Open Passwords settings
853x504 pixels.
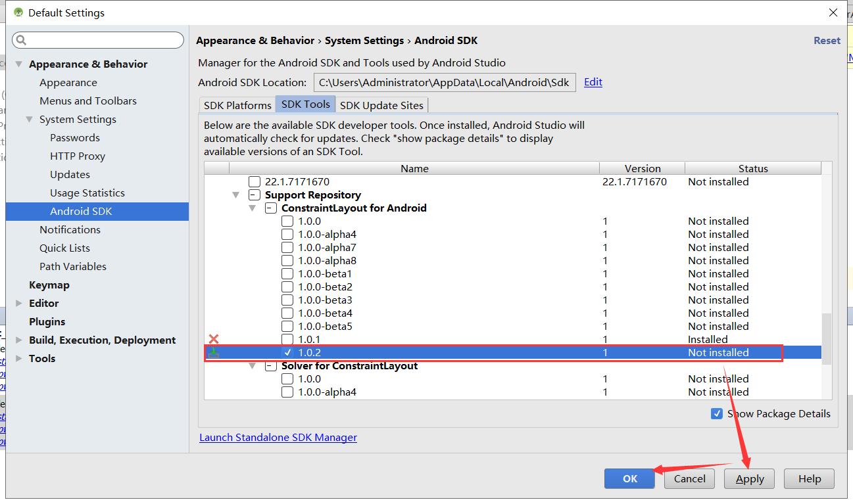[75, 138]
